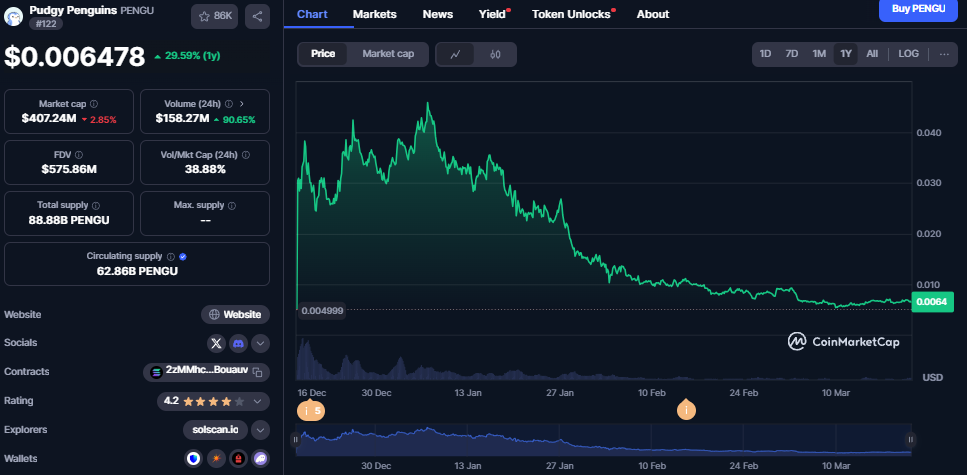Click the 2zMMhc...Bouauv contract address
The height and width of the screenshot is (475, 967).
click(x=207, y=371)
